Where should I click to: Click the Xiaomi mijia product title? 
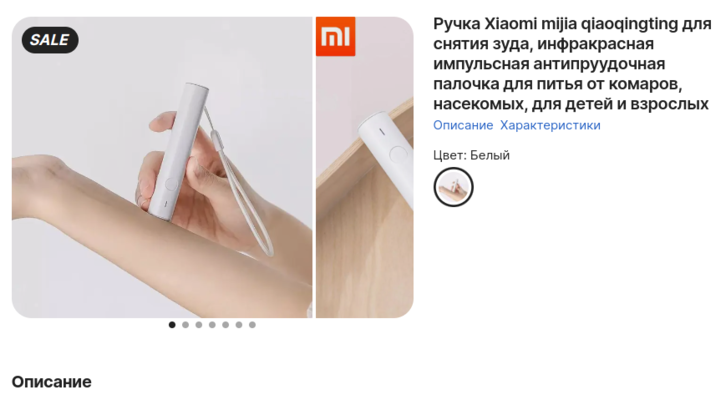(x=572, y=63)
